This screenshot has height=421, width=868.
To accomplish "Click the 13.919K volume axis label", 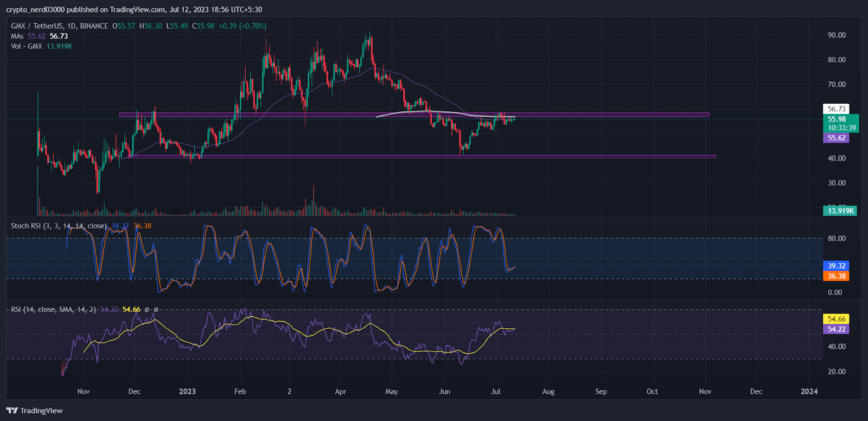I will point(840,211).
